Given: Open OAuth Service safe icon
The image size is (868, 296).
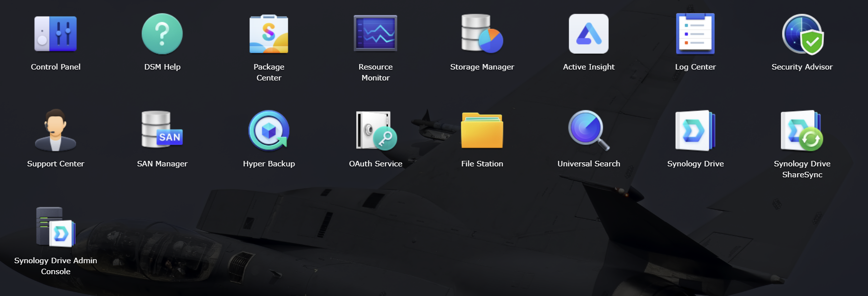Looking at the screenshot, I should (x=376, y=130).
